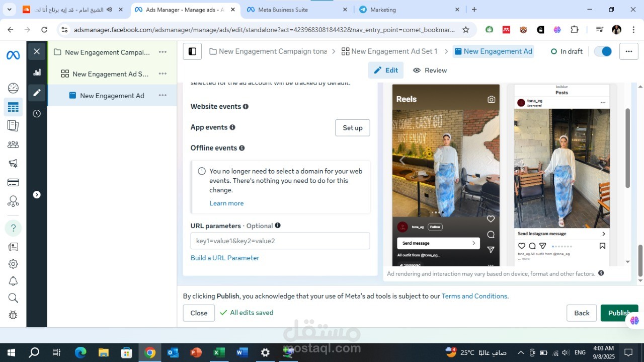
Task: Open a new browser tab
Action: pyautogui.click(x=474, y=10)
